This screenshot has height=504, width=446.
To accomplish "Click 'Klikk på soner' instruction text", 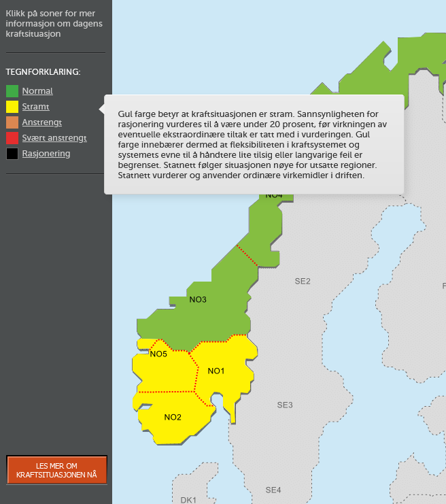I will 54,23.
